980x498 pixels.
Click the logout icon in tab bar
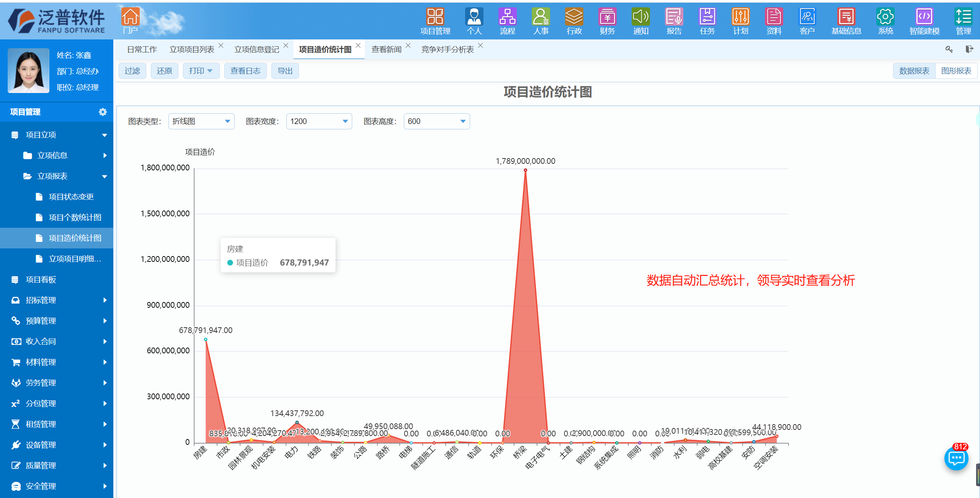point(969,49)
